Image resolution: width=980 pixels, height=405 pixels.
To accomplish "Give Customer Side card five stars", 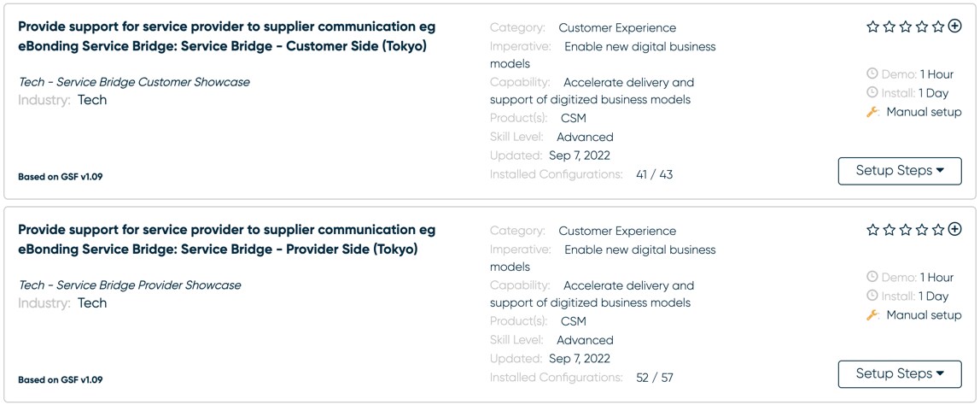I will pyautogui.click(x=938, y=26).
